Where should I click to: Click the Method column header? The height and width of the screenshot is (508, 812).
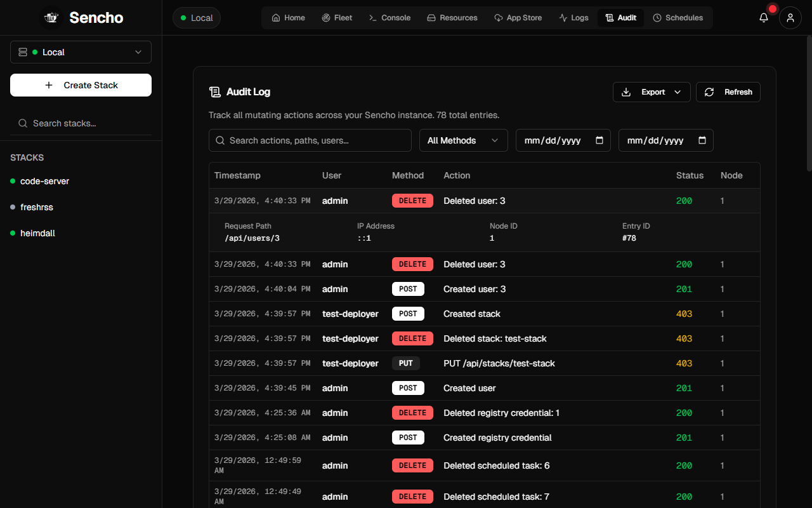[x=408, y=175]
